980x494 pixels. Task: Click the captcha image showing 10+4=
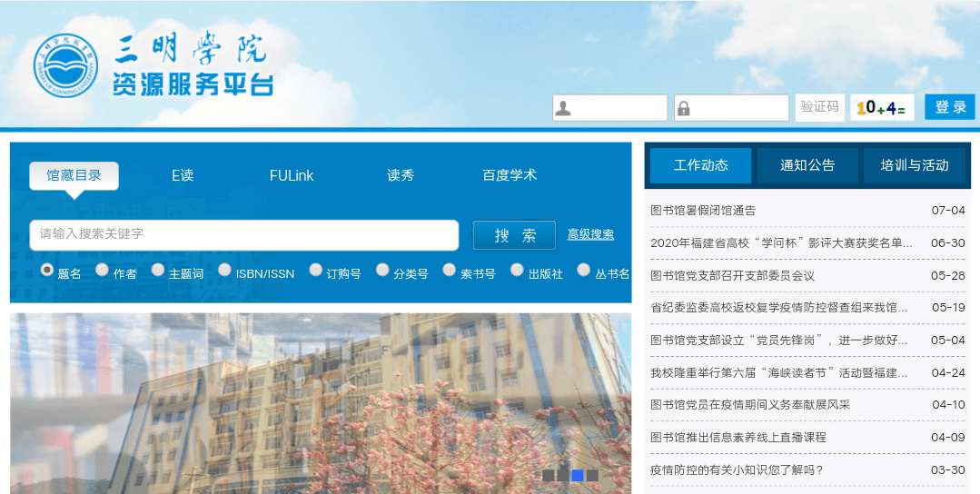click(882, 107)
